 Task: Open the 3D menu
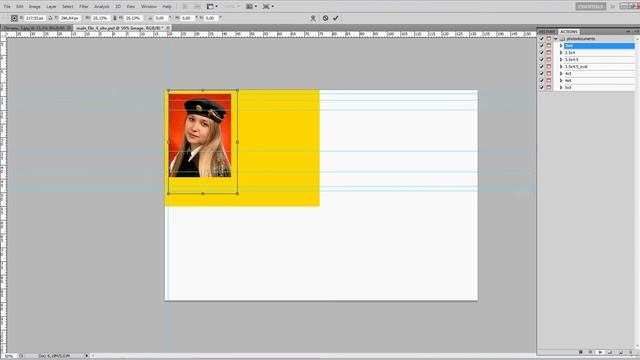[118, 7]
